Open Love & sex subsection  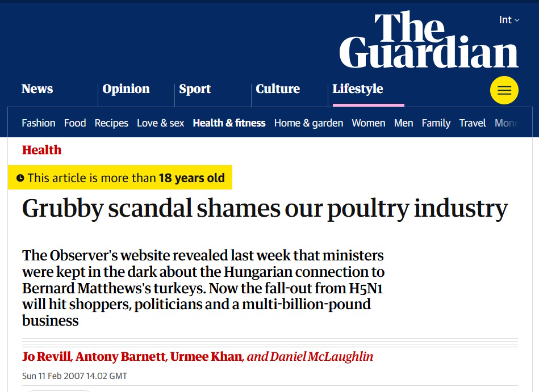[161, 123]
